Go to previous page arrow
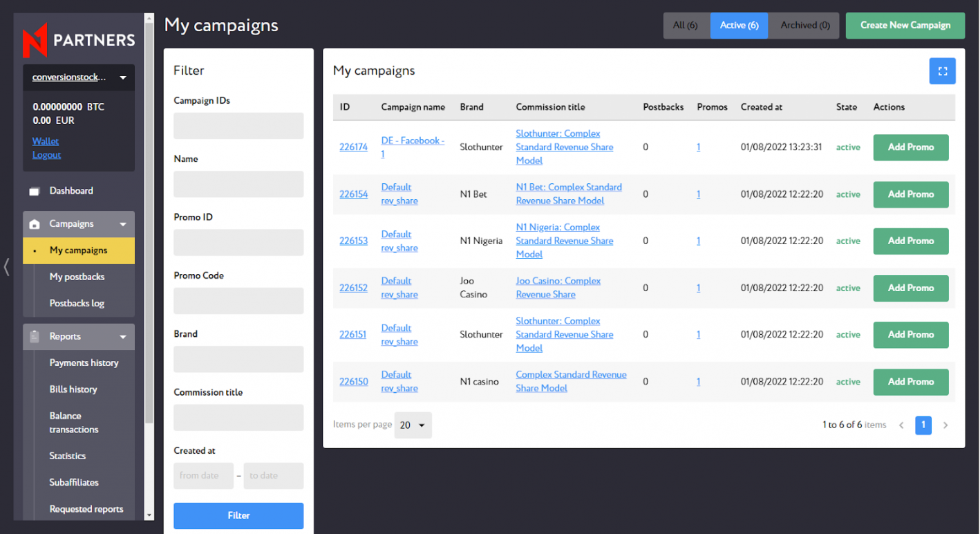 tap(901, 425)
